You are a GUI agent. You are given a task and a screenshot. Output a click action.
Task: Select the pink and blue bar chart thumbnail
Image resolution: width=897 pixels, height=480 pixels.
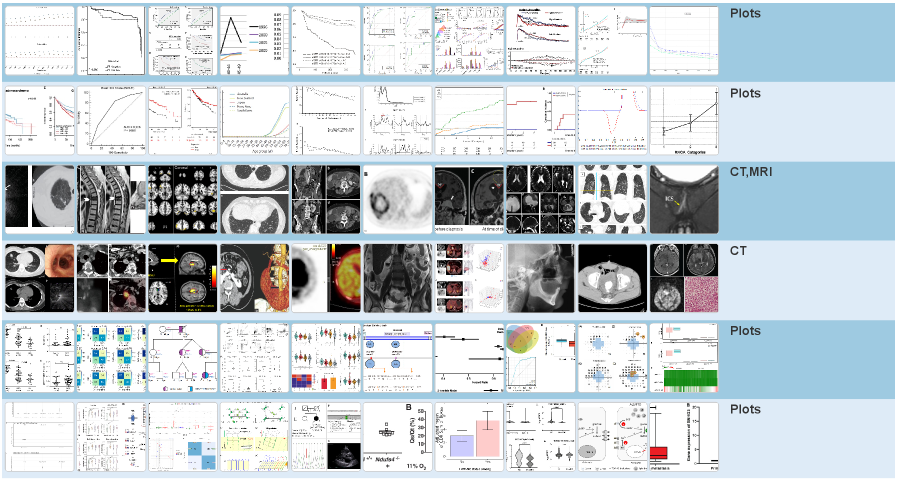point(469,436)
